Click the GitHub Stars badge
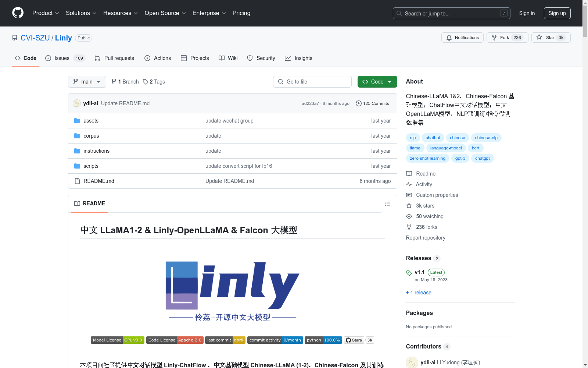 pos(359,340)
